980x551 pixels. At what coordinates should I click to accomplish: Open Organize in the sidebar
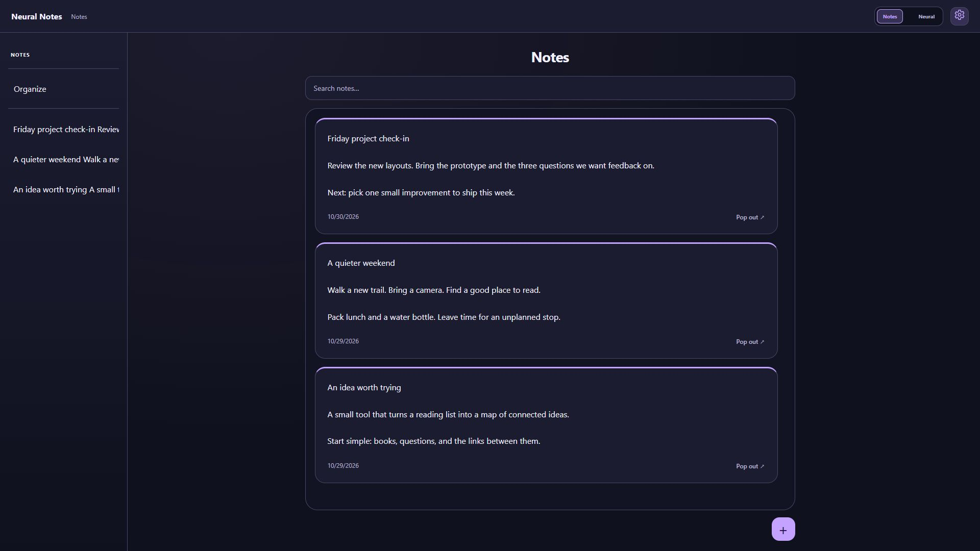coord(30,89)
